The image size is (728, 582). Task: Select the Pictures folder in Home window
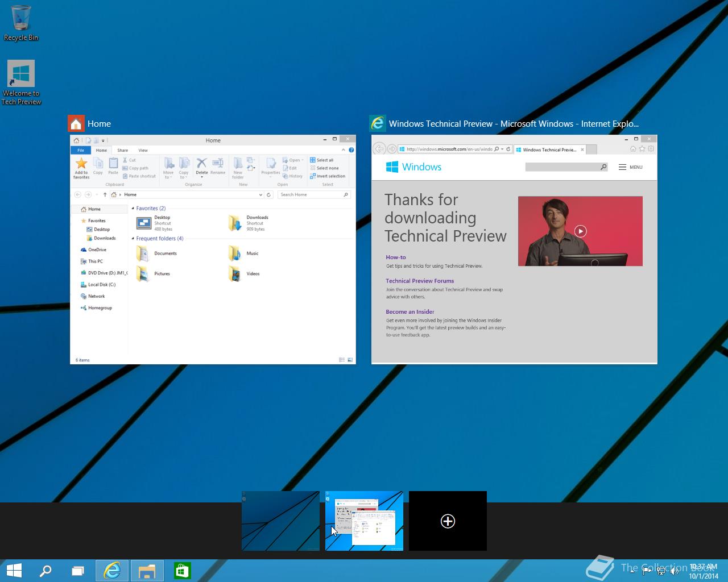(154, 274)
